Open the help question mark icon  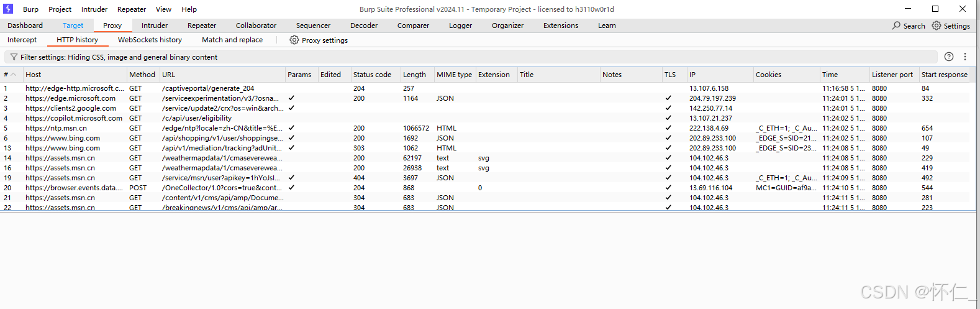point(949,57)
